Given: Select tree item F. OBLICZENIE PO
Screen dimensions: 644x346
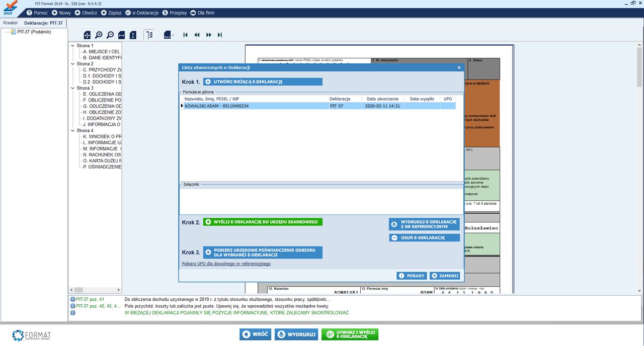Looking at the screenshot, I should [x=102, y=100].
